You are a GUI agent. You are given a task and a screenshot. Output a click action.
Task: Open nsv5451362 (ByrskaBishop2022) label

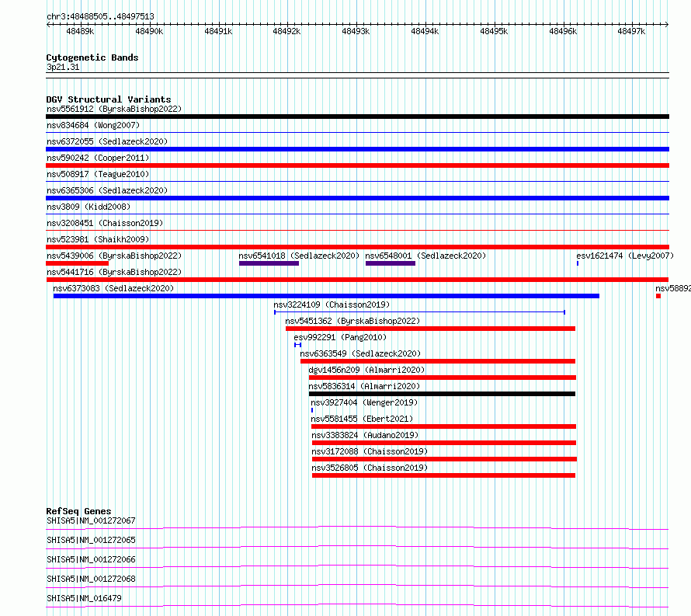point(352,321)
